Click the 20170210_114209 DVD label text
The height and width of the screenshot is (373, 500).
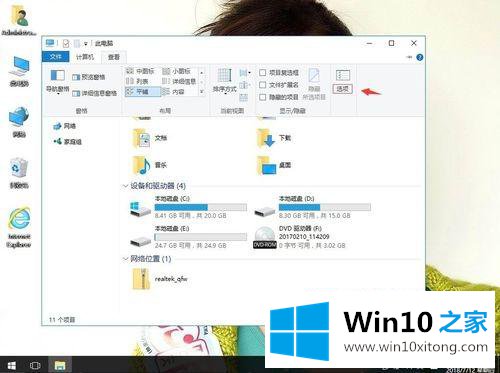304,237
